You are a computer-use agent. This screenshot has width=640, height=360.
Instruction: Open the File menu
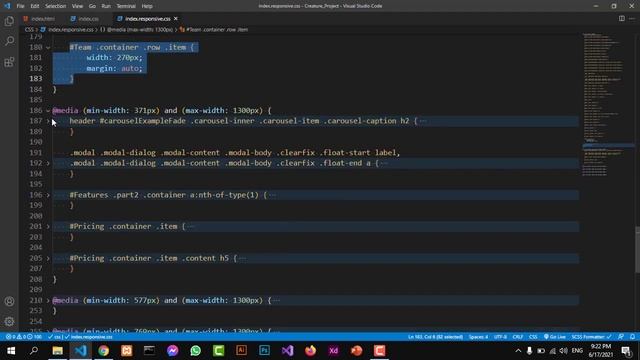(20, 6)
